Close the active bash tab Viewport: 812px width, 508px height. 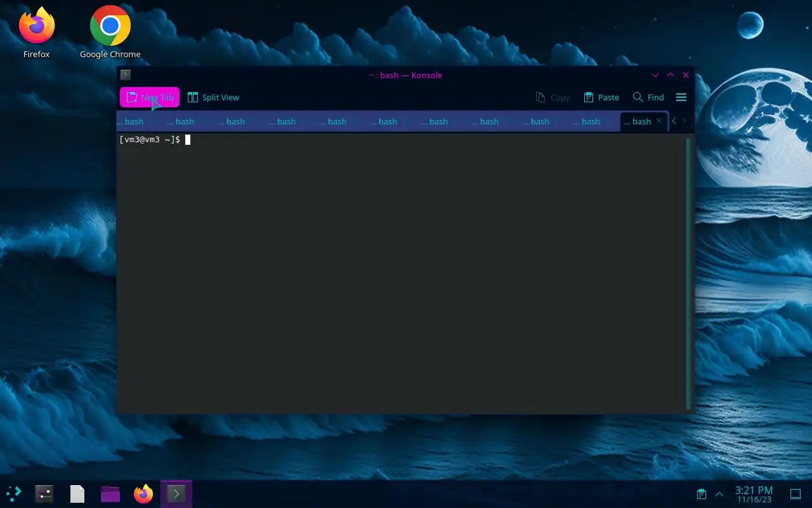pyautogui.click(x=659, y=121)
